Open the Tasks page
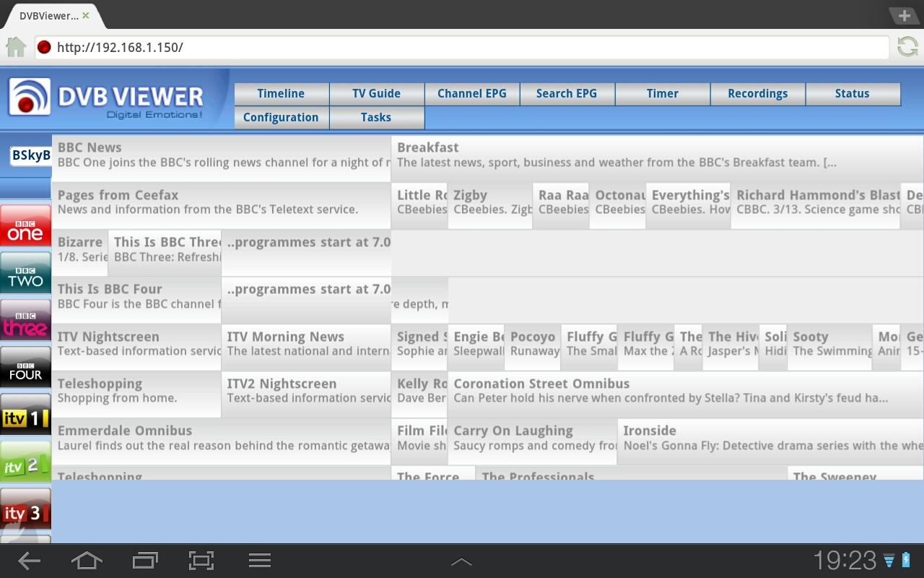The image size is (924, 578). click(376, 118)
